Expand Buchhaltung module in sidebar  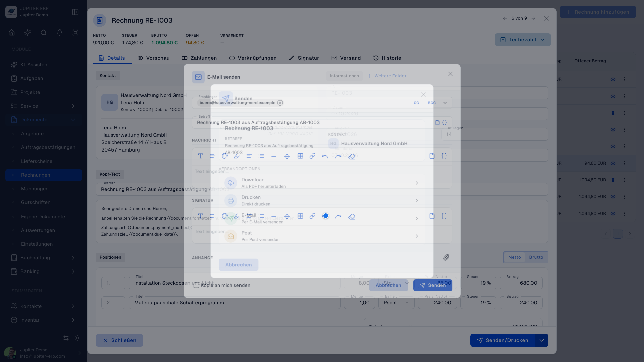tap(73, 258)
